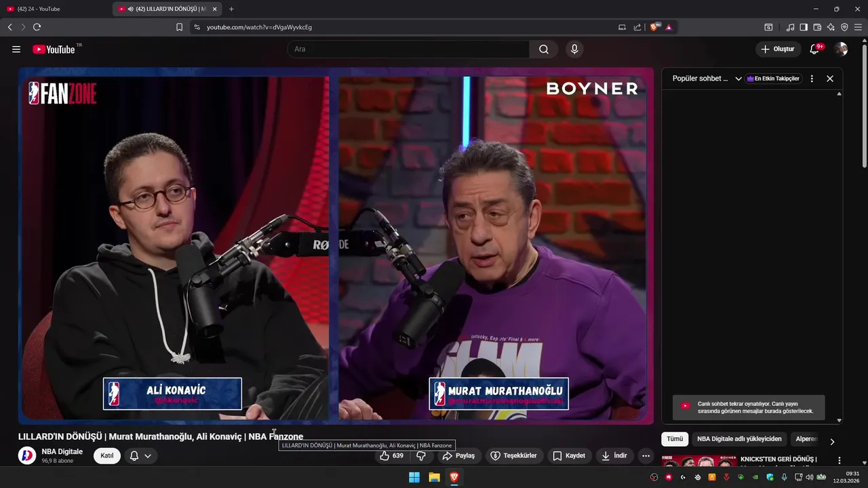868x488 pixels.
Task: Expand the subscription notification bell dropdown
Action: [x=140, y=455]
